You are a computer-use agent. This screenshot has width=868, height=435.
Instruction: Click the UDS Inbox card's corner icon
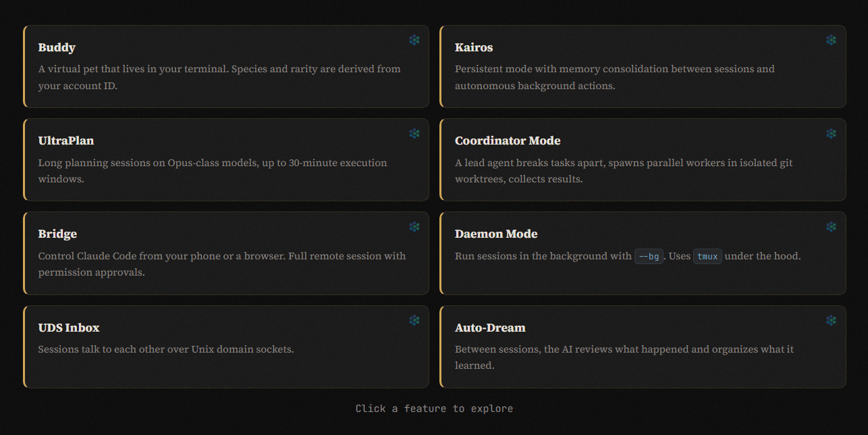[x=414, y=320]
